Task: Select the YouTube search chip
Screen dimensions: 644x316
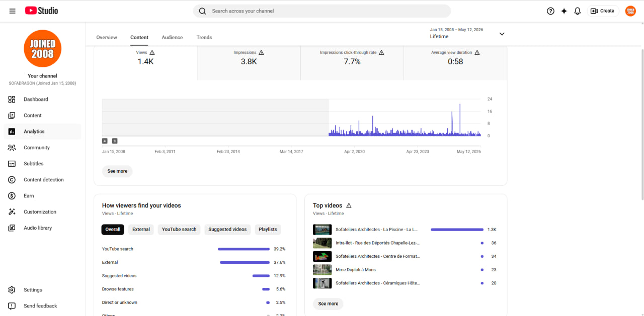Action: click(179, 230)
